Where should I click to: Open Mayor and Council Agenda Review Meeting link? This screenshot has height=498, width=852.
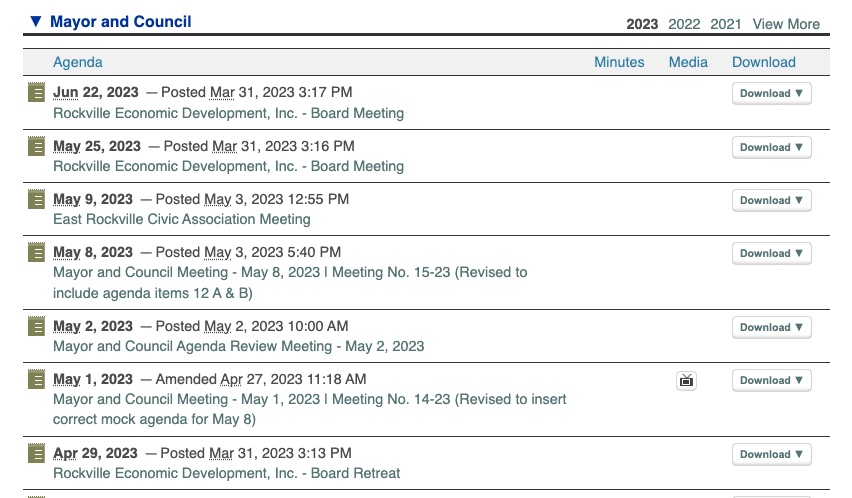point(238,346)
